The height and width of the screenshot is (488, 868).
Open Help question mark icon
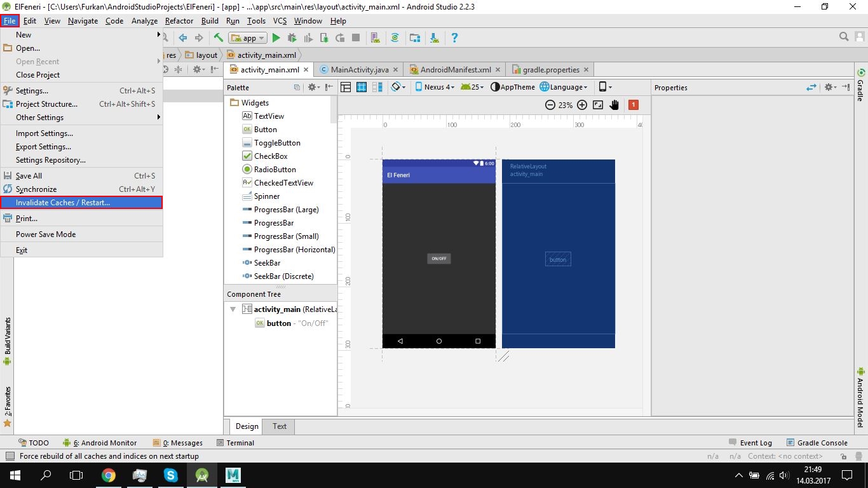coord(454,37)
